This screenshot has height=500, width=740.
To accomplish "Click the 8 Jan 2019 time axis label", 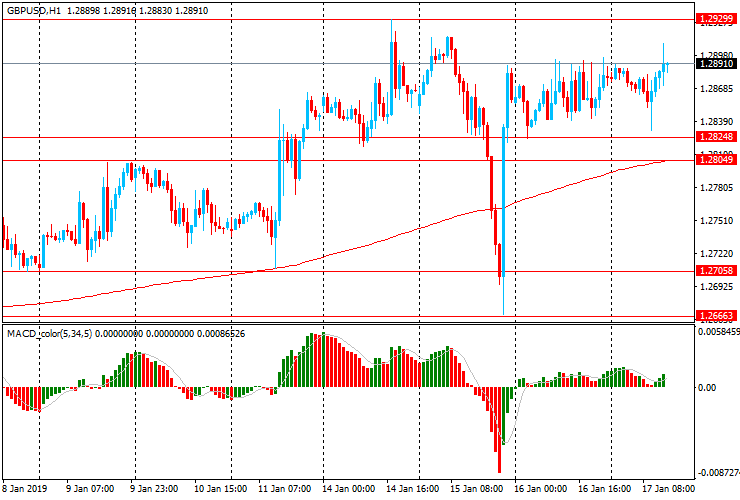I will [25, 488].
